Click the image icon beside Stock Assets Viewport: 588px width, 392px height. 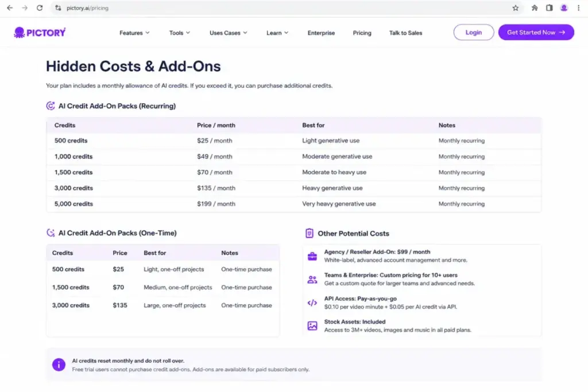coord(312,325)
